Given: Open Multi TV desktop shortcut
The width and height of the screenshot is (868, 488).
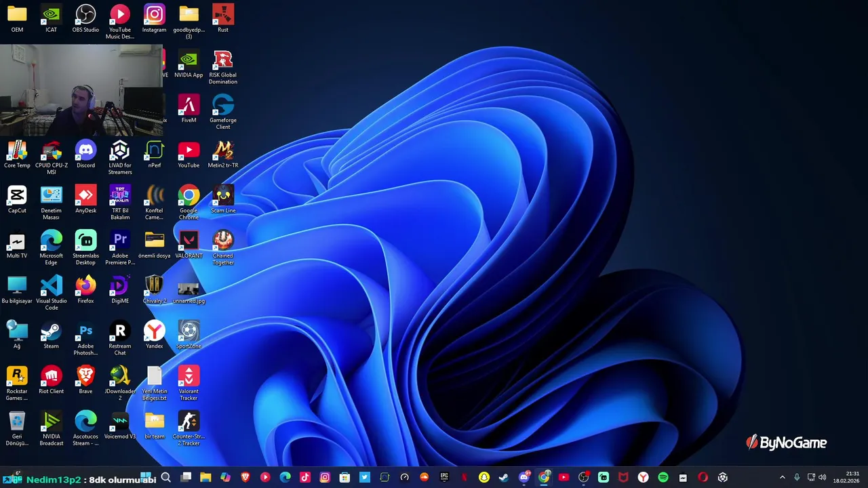Looking at the screenshot, I should (17, 245).
